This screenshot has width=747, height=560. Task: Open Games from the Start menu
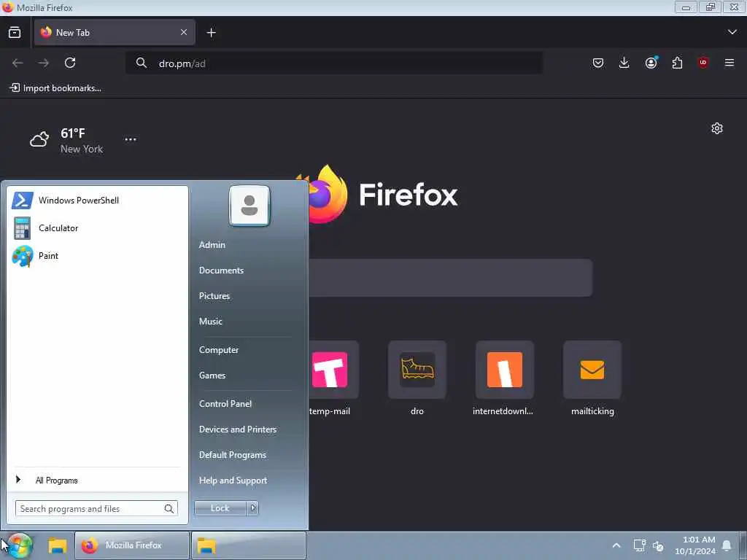click(x=212, y=376)
